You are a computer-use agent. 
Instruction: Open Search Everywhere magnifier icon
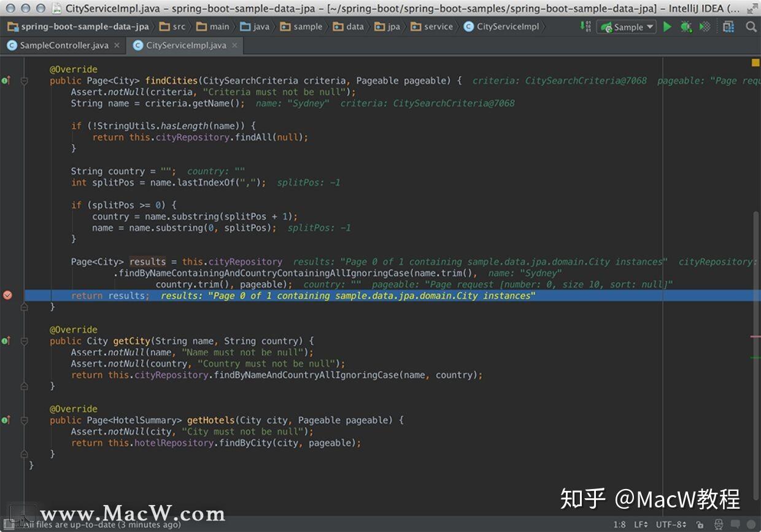[x=751, y=26]
